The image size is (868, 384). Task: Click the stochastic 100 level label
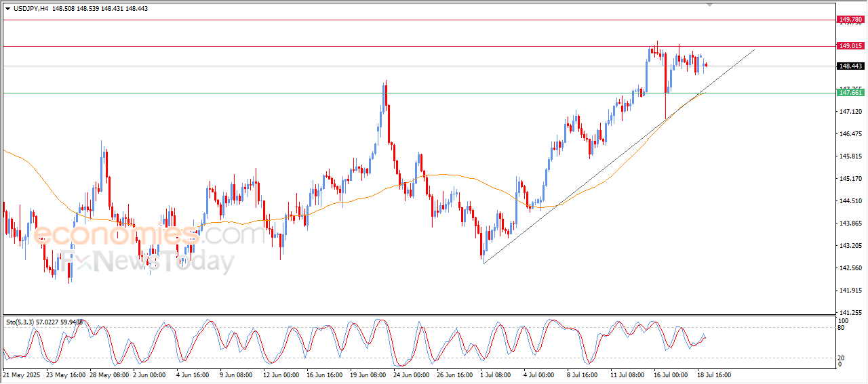coord(844,320)
